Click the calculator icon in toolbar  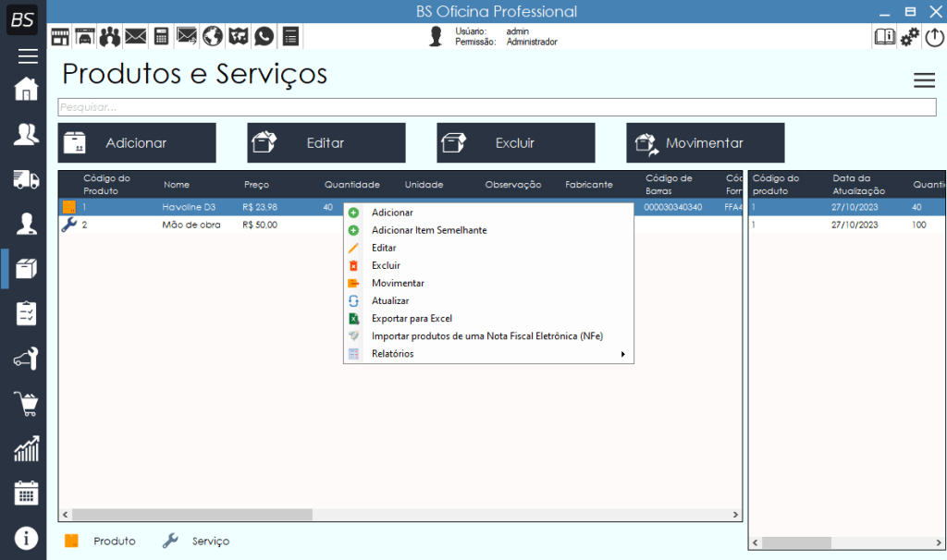162,36
